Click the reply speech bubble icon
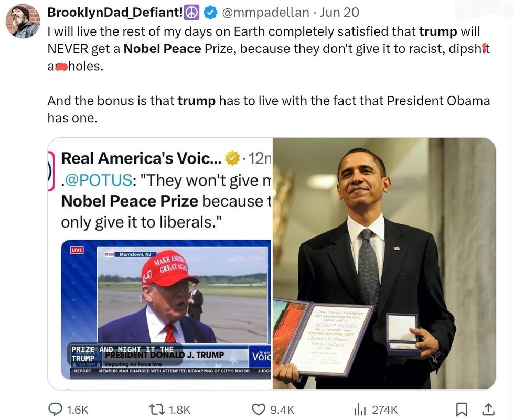The height and width of the screenshot is (420, 514). [x=55, y=410]
